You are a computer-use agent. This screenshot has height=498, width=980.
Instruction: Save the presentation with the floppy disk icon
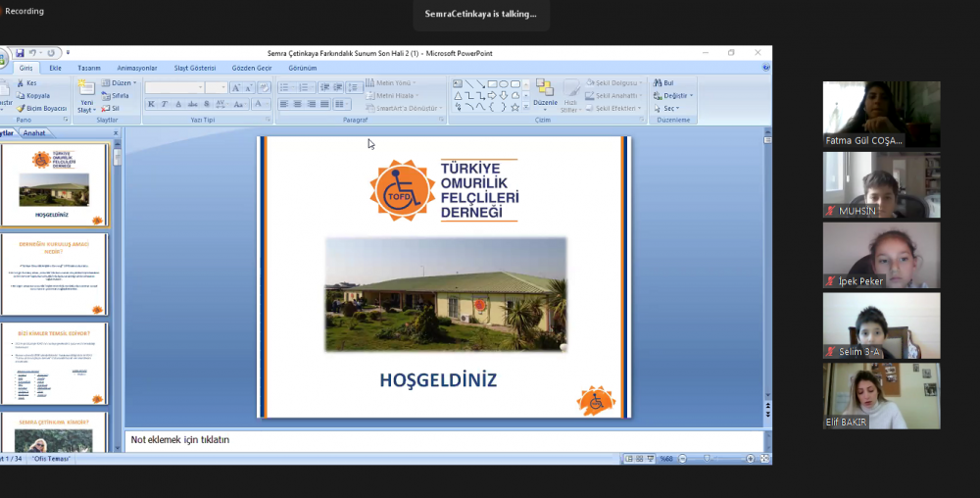pos(20,53)
